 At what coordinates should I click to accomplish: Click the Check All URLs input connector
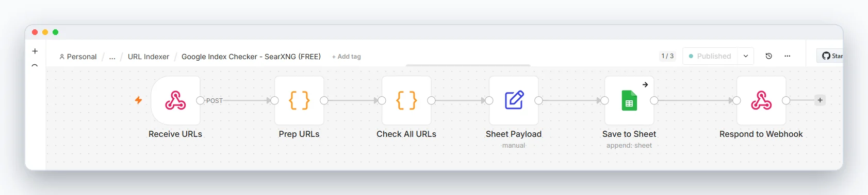tap(382, 100)
